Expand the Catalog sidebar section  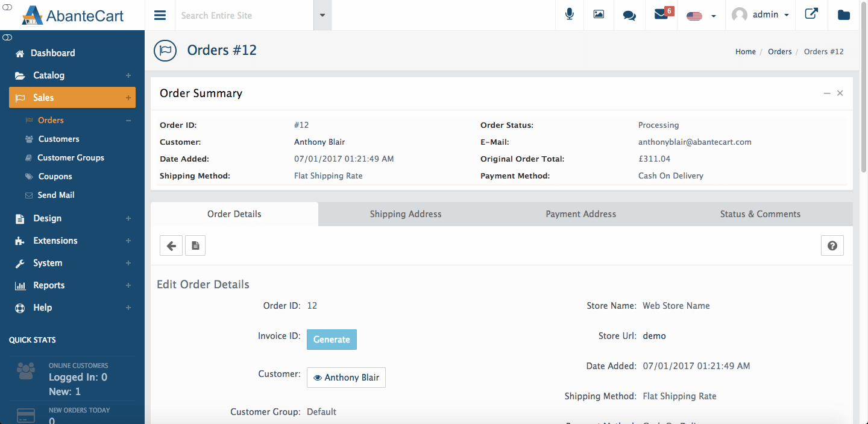point(127,75)
